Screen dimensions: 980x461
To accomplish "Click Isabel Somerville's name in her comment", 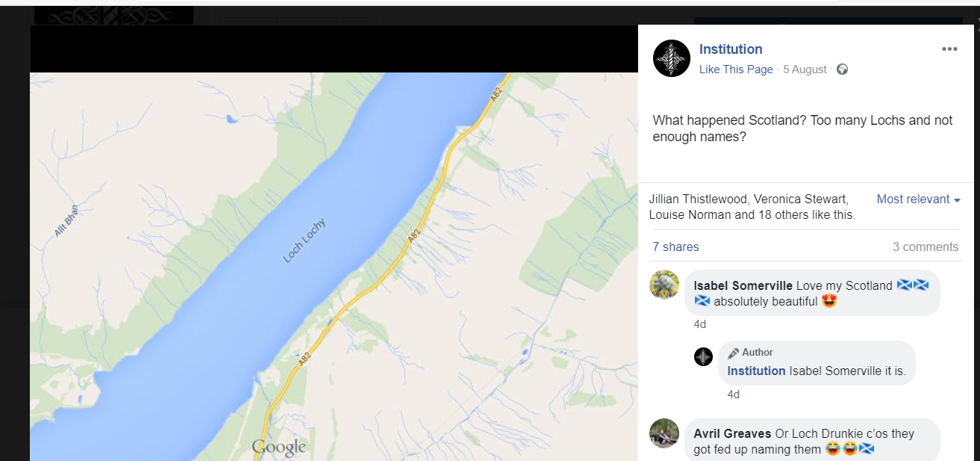I will (x=743, y=286).
